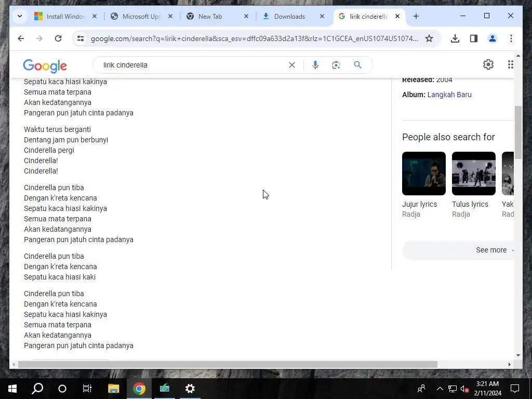Image resolution: width=532 pixels, height=399 pixels.
Task: Open Chrome from taskbar
Action: coord(139,389)
